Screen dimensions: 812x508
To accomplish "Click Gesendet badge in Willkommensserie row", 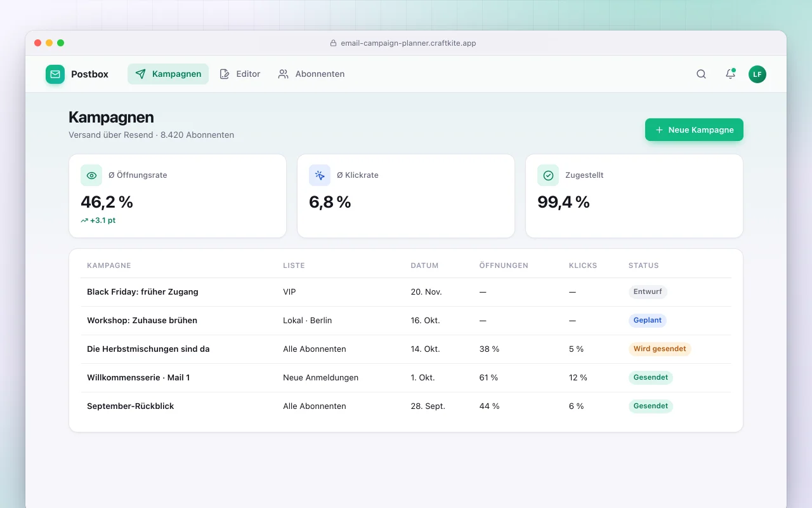I will (x=651, y=378).
